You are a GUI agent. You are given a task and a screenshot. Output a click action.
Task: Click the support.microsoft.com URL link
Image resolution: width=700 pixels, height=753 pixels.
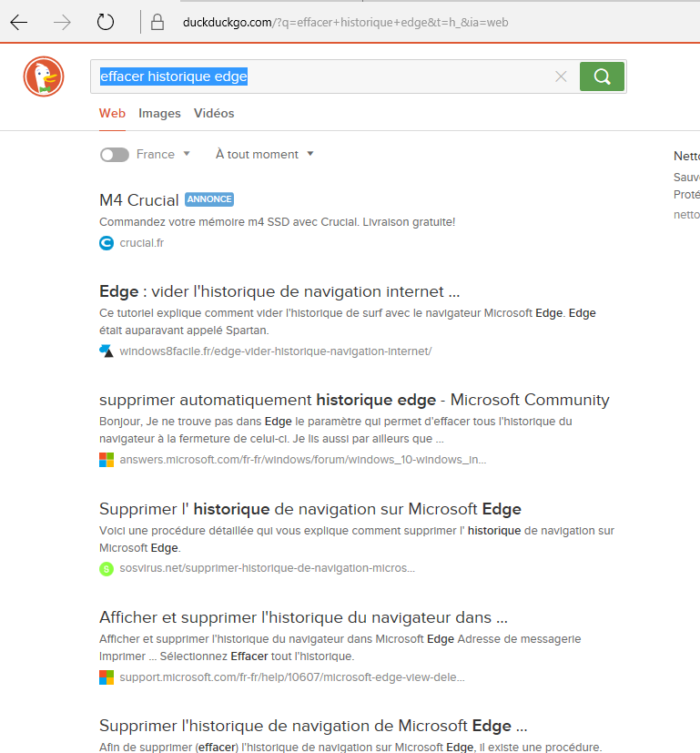click(292, 677)
